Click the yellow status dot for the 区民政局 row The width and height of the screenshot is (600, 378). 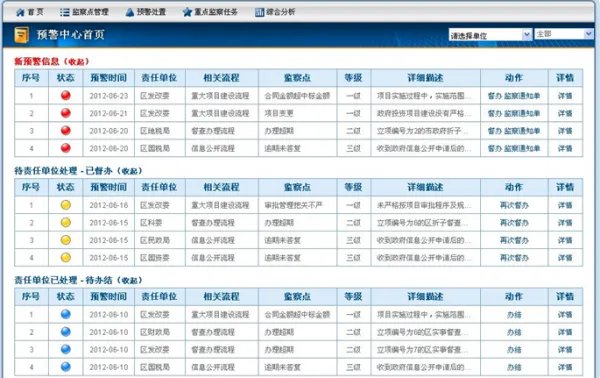(66, 240)
